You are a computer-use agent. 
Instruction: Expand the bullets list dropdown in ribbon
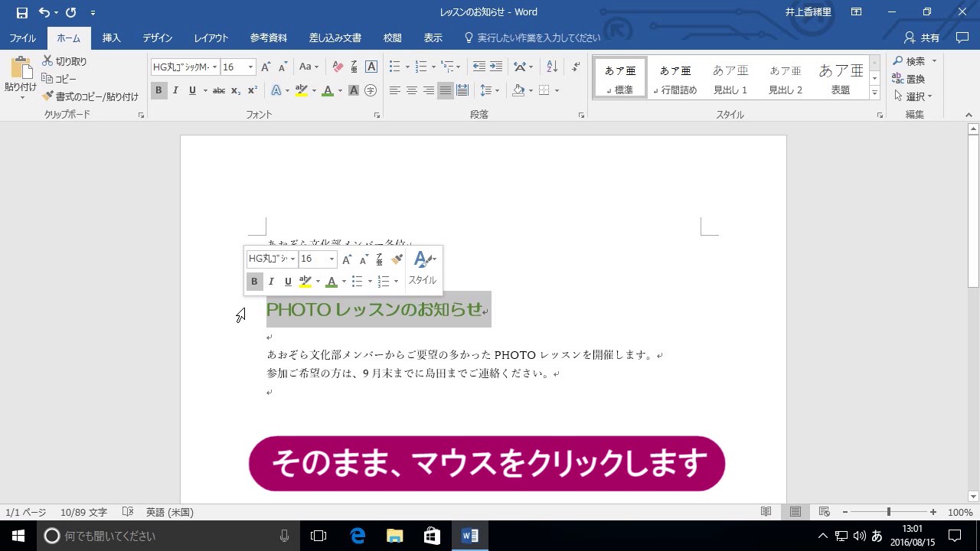point(406,67)
